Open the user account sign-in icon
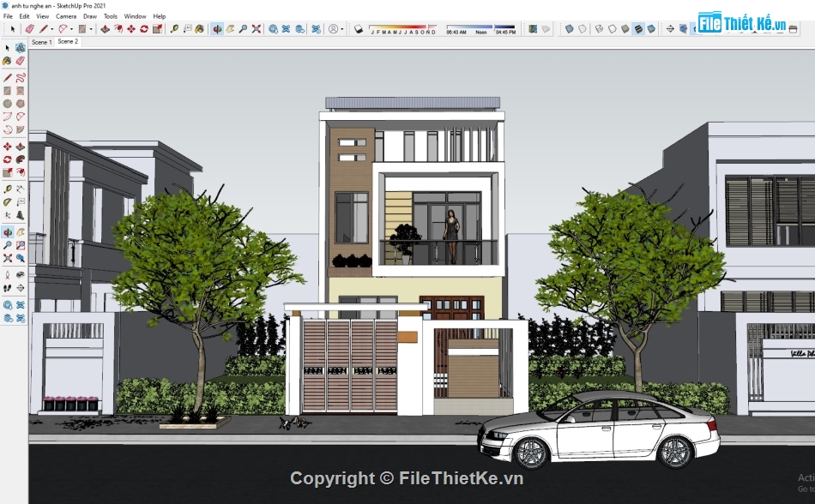 pyautogui.click(x=333, y=28)
